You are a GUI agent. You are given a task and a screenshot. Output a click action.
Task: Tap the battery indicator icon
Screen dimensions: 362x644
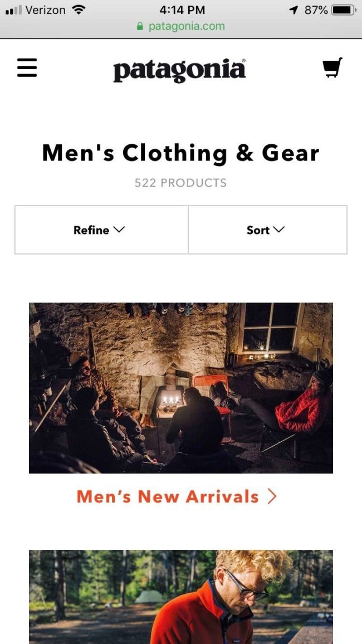(344, 10)
